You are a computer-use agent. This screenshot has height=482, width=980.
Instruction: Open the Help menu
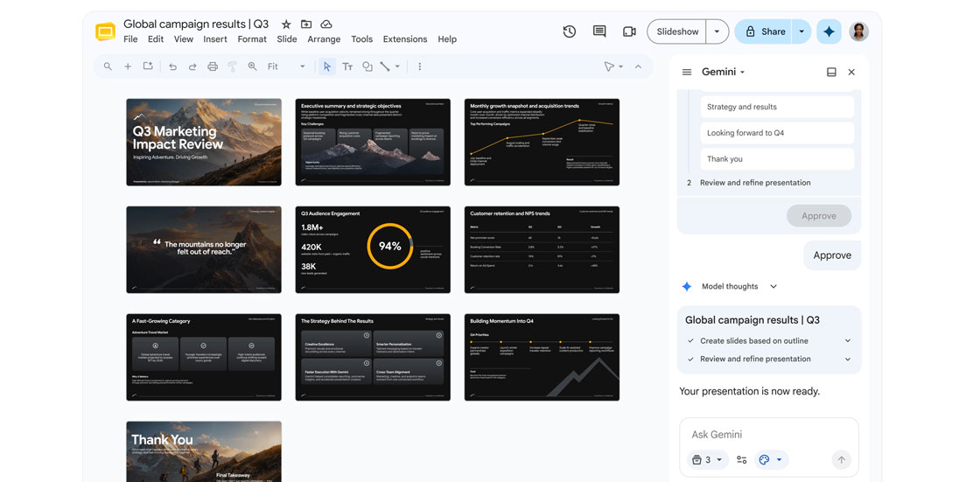(x=447, y=38)
